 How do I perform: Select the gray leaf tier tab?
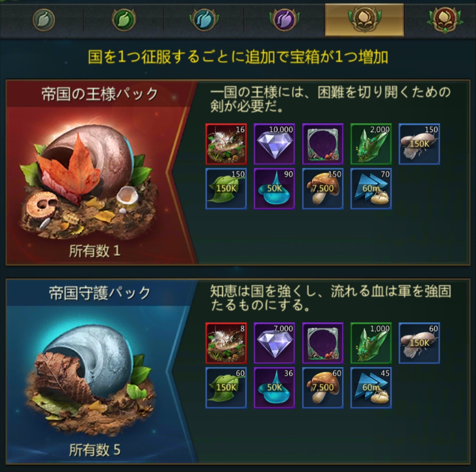(x=44, y=20)
